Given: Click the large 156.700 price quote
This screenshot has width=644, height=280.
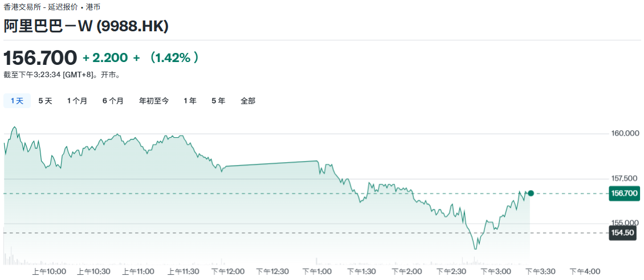Looking at the screenshot, I should point(40,57).
